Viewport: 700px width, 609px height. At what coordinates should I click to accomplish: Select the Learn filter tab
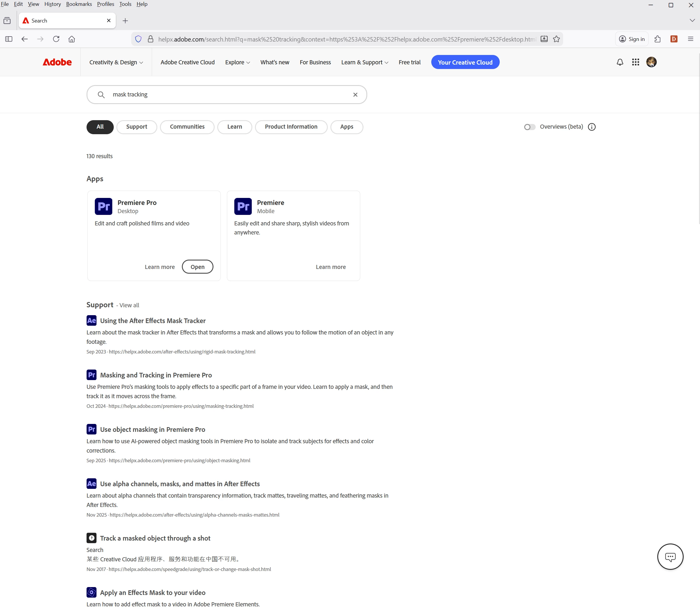pyautogui.click(x=235, y=127)
